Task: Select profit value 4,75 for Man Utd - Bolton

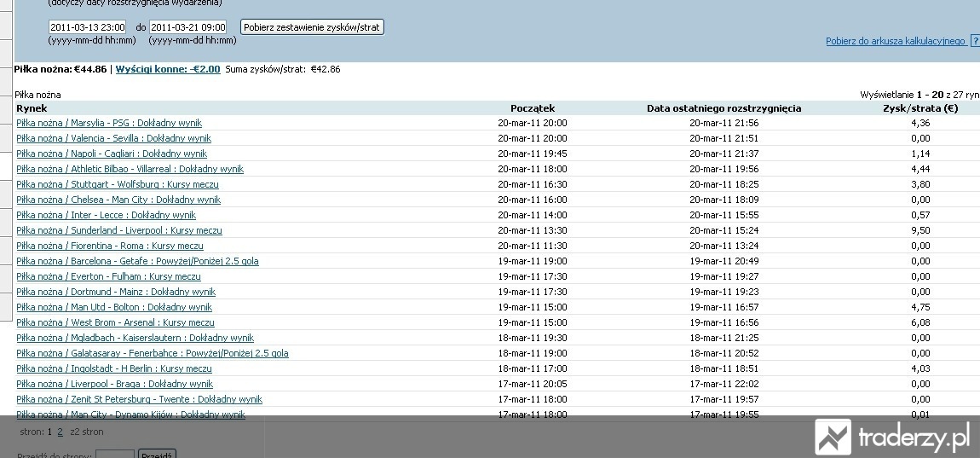Action: coord(920,307)
